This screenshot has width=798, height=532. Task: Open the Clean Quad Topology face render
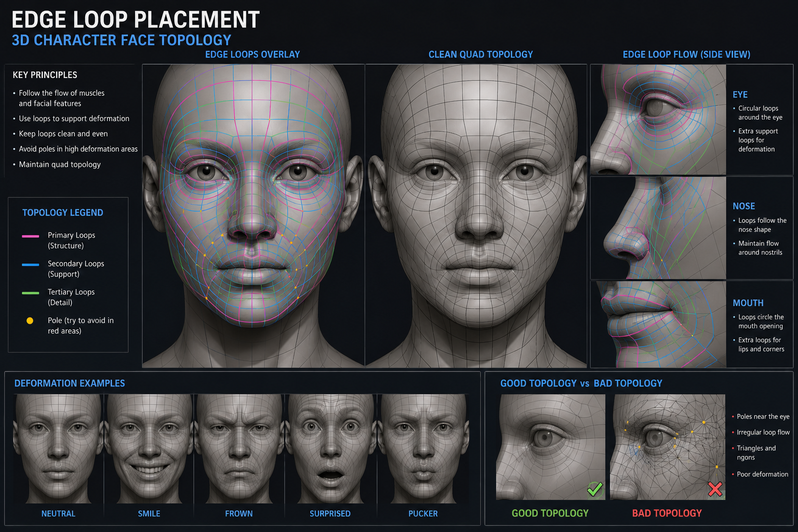pos(476,216)
